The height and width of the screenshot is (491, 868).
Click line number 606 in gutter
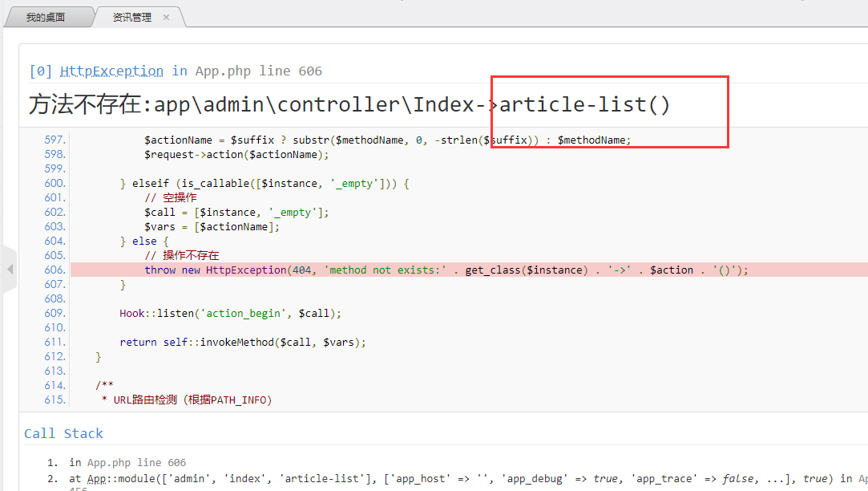coord(55,270)
